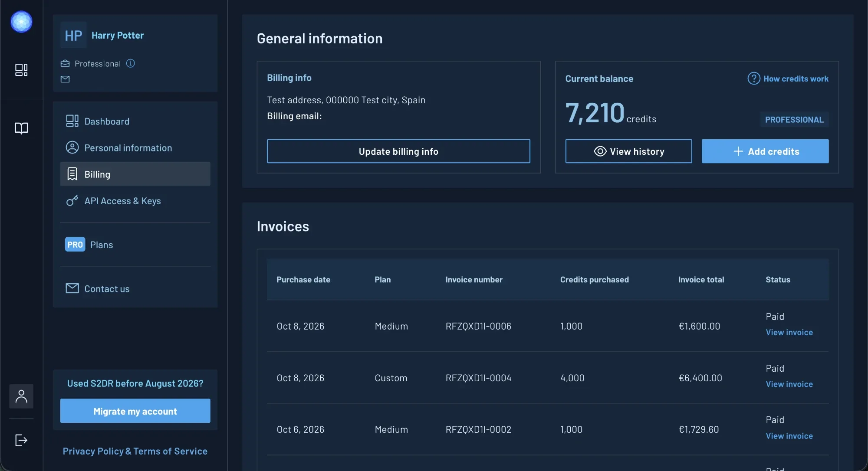868x471 pixels.
Task: Click the logout icon at the bottom of the rail
Action: tap(21, 440)
